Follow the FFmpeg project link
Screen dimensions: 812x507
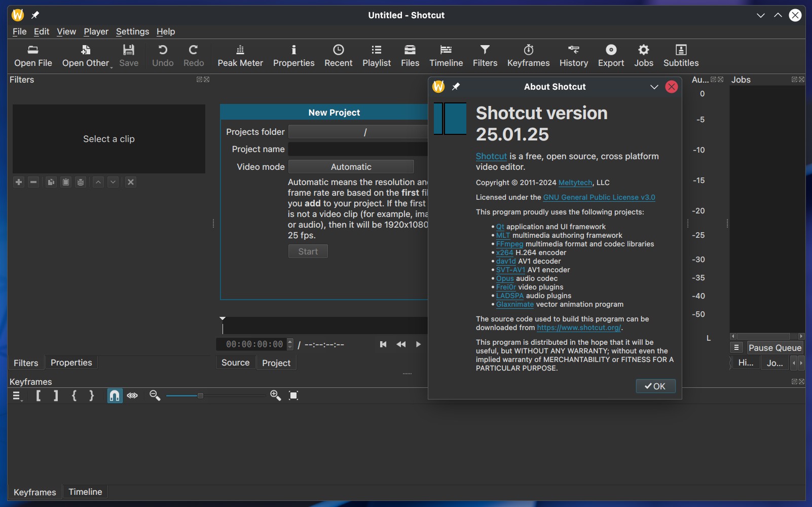(509, 244)
